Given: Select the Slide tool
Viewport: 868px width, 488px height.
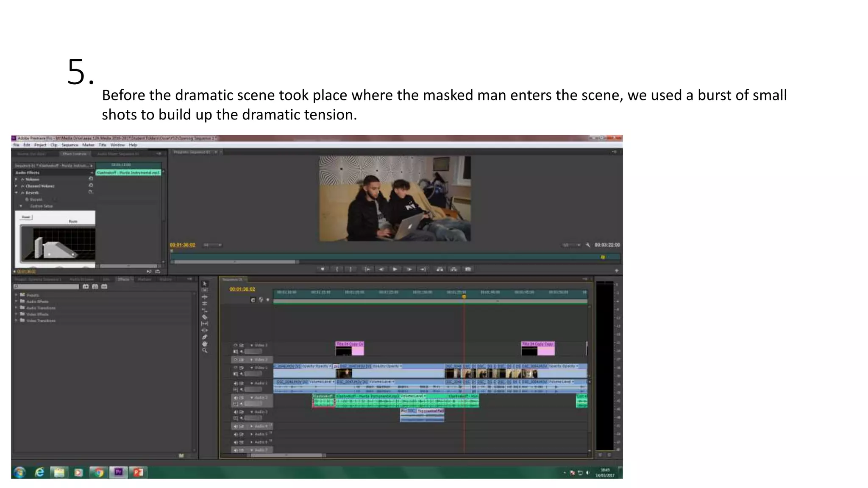Looking at the screenshot, I should point(205,330).
